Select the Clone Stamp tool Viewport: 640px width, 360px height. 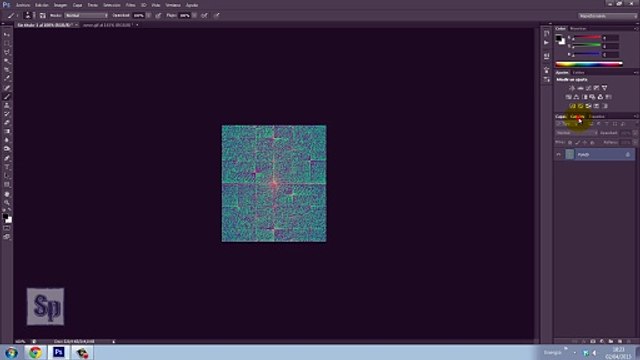click(x=7, y=105)
